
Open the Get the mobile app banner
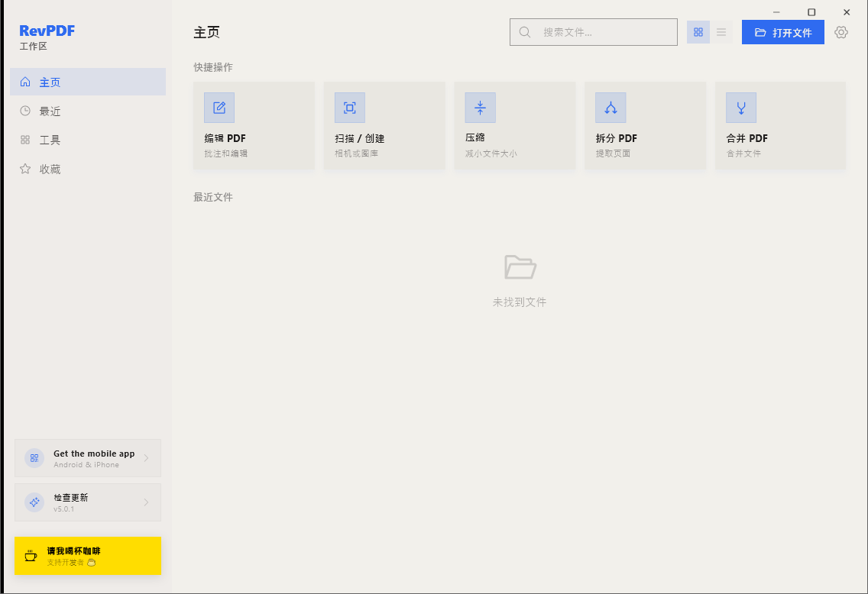pyautogui.click(x=87, y=458)
